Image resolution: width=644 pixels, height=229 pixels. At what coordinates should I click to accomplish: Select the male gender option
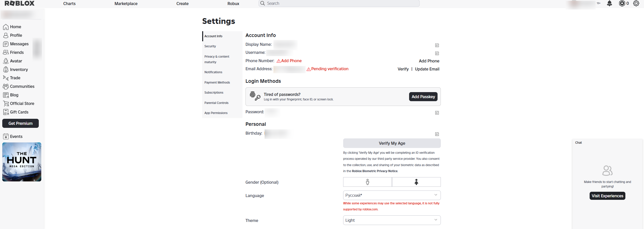(367, 182)
